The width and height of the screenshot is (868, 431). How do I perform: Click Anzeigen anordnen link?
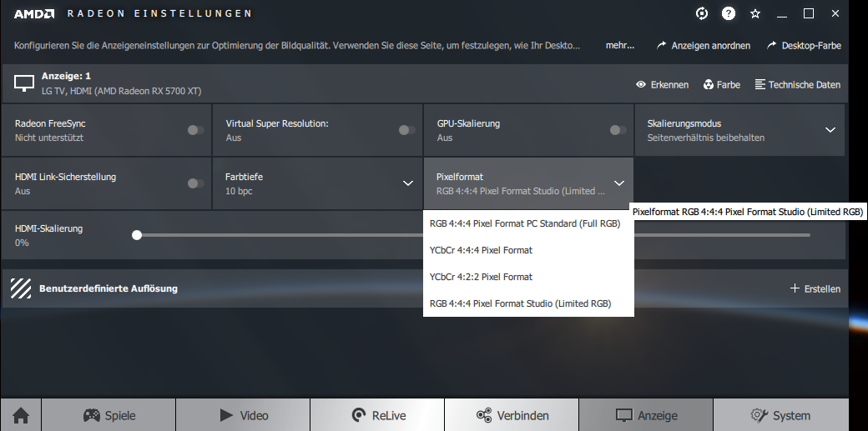pyautogui.click(x=704, y=45)
